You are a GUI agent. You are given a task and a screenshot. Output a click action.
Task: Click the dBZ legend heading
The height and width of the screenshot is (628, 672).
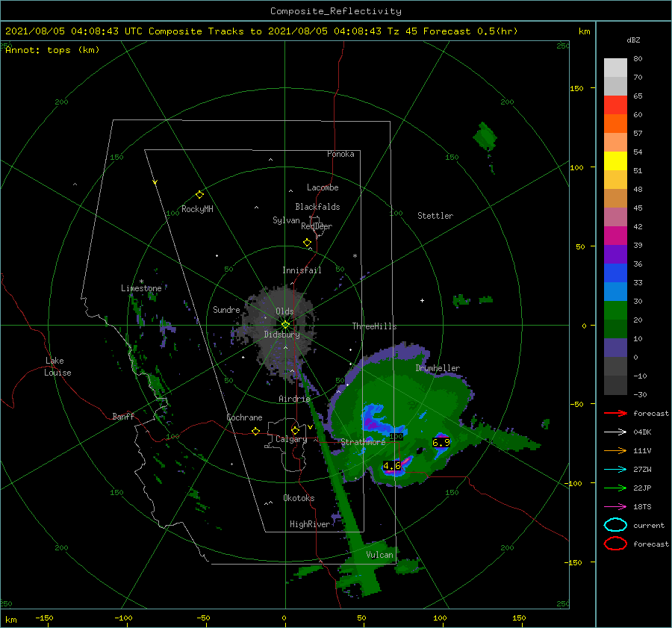point(633,40)
